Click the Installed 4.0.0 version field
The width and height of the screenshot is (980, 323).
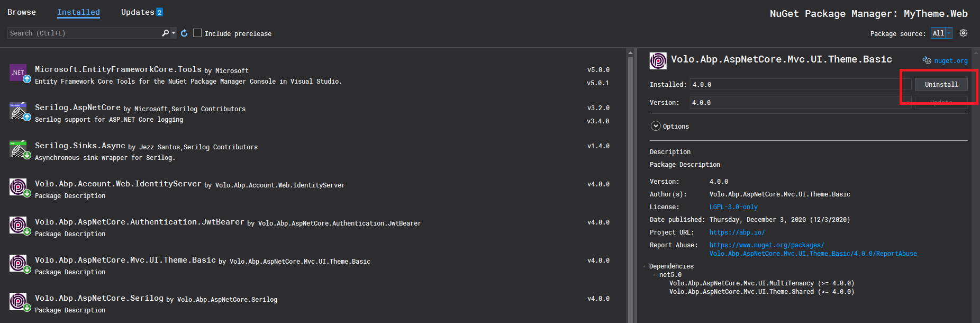[x=801, y=84]
